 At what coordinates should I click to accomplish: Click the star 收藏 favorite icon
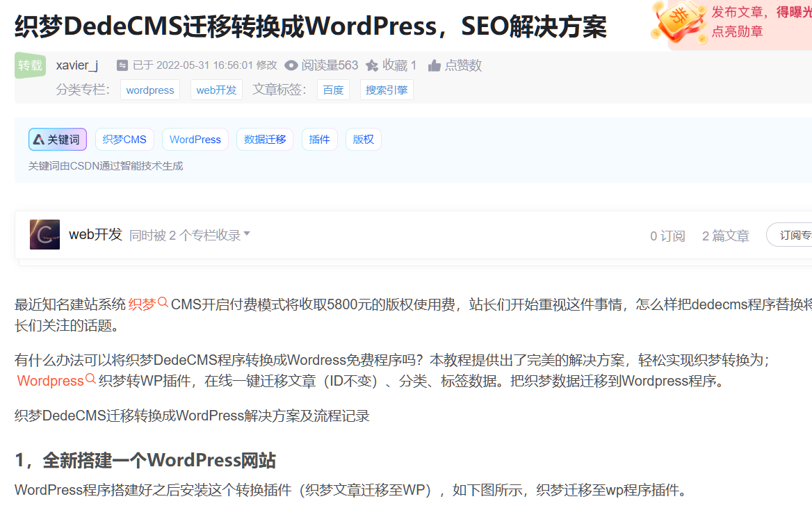[372, 65]
